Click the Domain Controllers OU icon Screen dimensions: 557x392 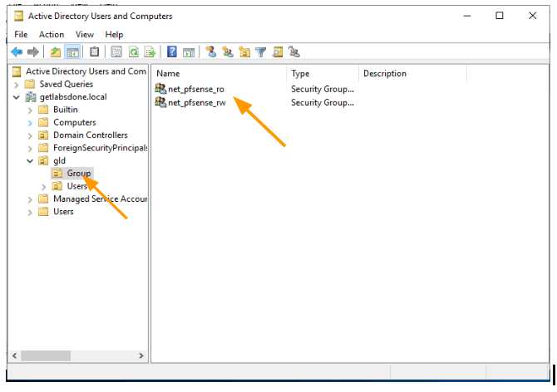[43, 135]
